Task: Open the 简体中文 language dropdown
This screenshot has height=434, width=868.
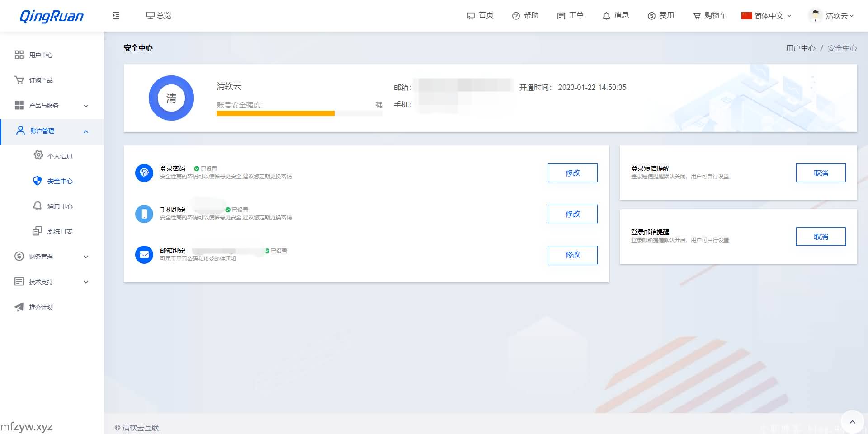Action: (x=766, y=16)
